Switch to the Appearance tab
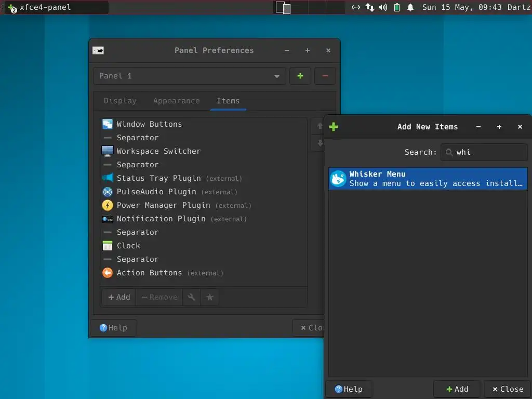 [x=177, y=101]
